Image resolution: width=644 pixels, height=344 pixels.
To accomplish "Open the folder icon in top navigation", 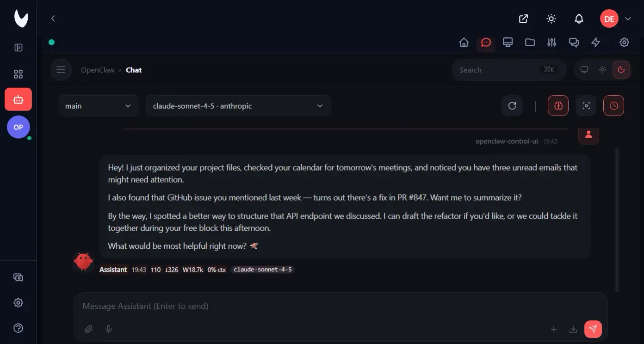I will point(530,43).
